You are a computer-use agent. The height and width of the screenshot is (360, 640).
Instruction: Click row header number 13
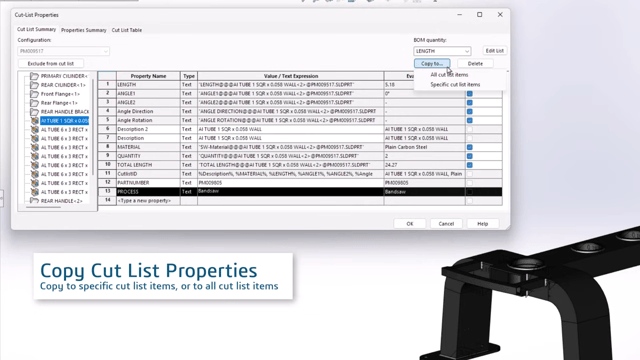click(x=107, y=192)
